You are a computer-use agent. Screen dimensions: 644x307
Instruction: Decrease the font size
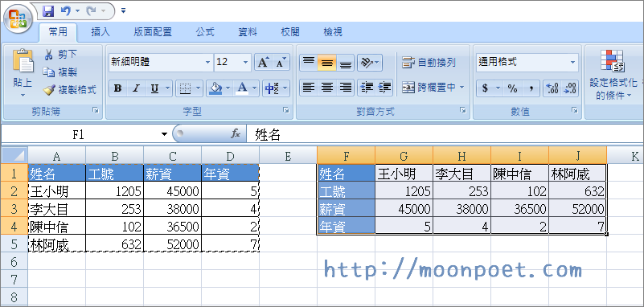point(281,63)
